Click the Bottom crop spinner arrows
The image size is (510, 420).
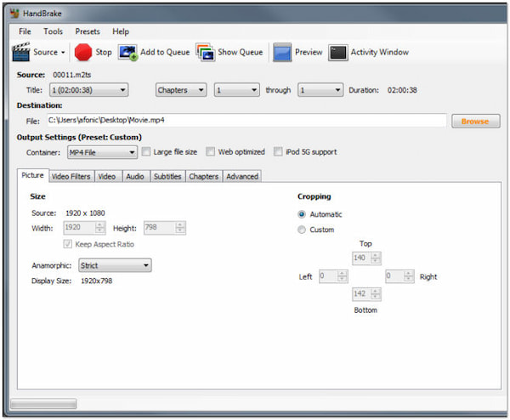pyautogui.click(x=376, y=294)
